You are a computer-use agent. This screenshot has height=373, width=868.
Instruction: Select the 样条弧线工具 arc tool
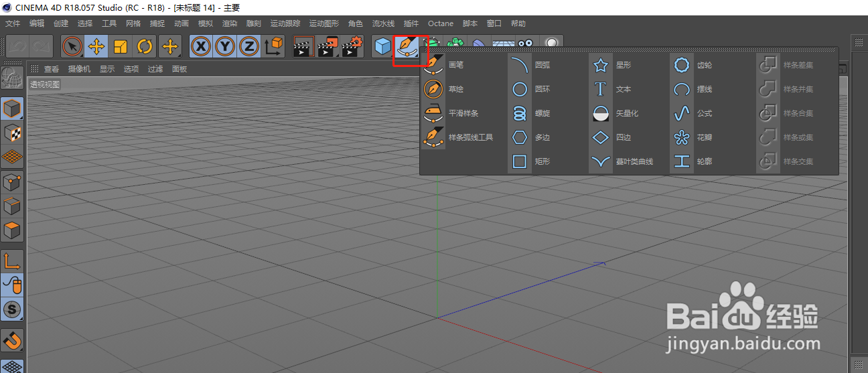[x=458, y=137]
